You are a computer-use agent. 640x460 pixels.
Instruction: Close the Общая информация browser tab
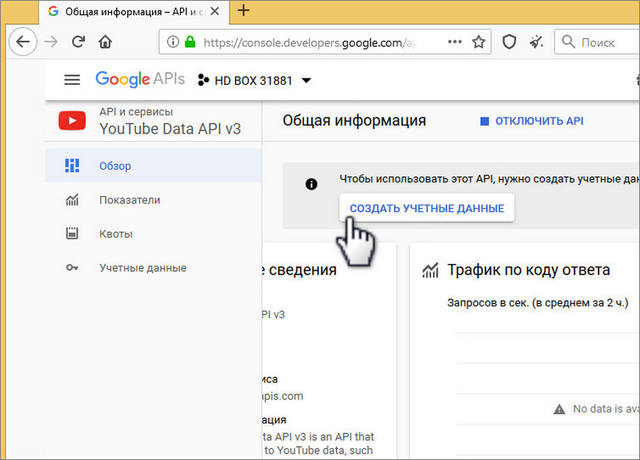click(x=215, y=11)
